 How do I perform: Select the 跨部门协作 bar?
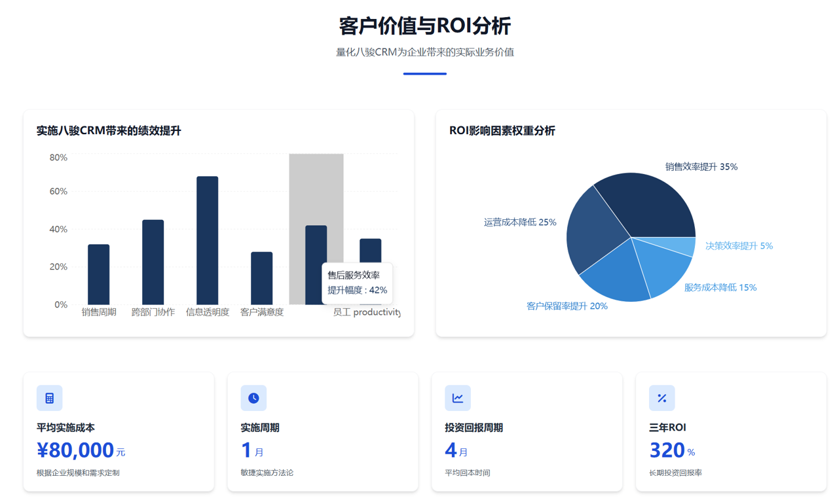click(153, 262)
